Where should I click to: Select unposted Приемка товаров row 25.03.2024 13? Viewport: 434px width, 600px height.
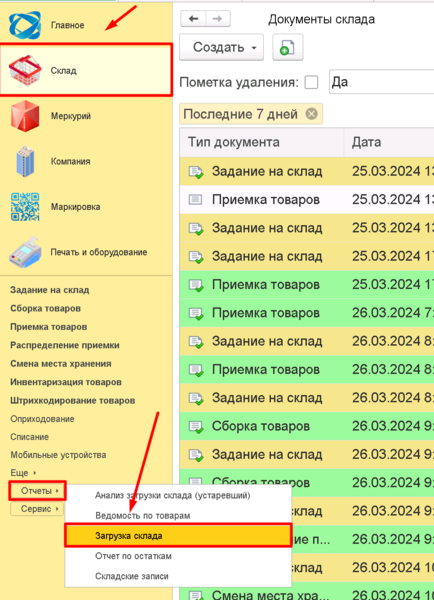click(307, 199)
